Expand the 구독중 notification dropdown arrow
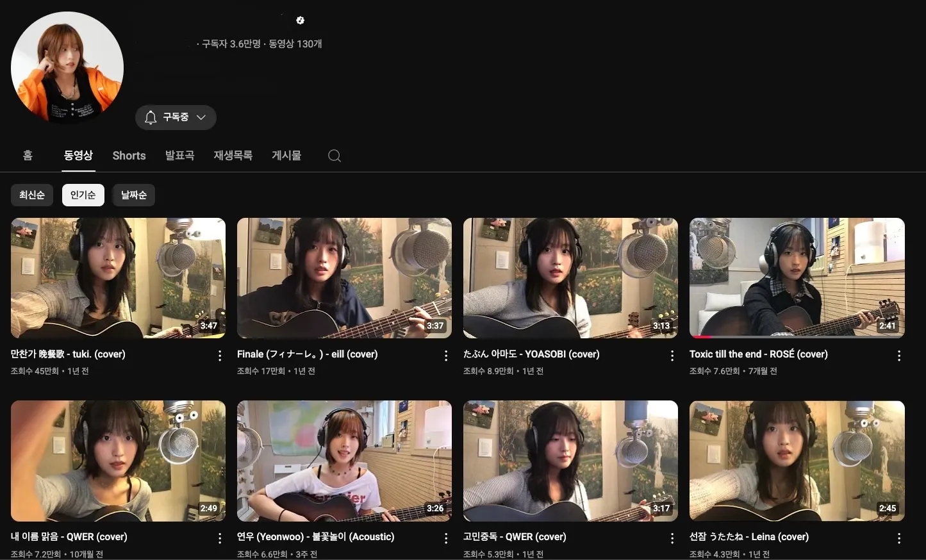Image resolution: width=926 pixels, height=560 pixels. [201, 117]
